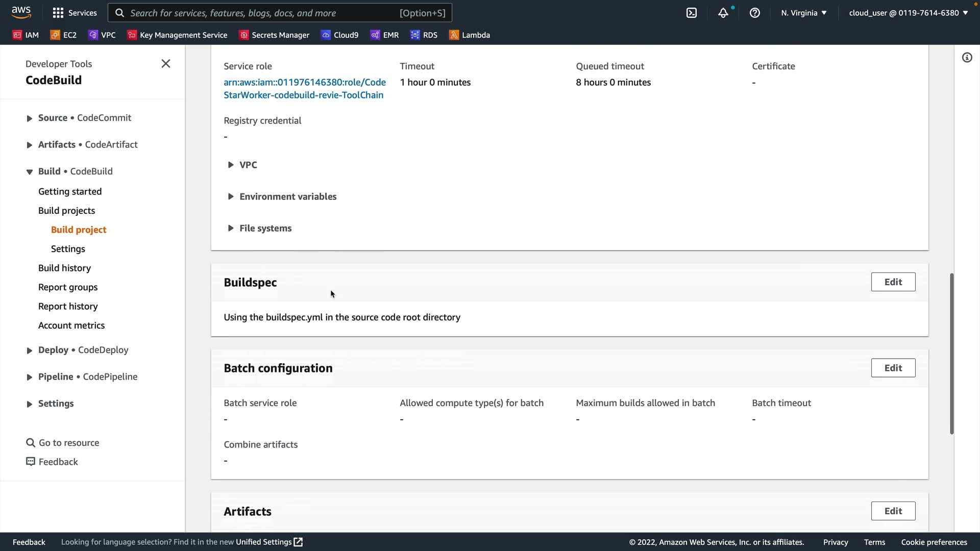980x551 pixels.
Task: Close the Developer Tools side navigation
Action: point(165,64)
